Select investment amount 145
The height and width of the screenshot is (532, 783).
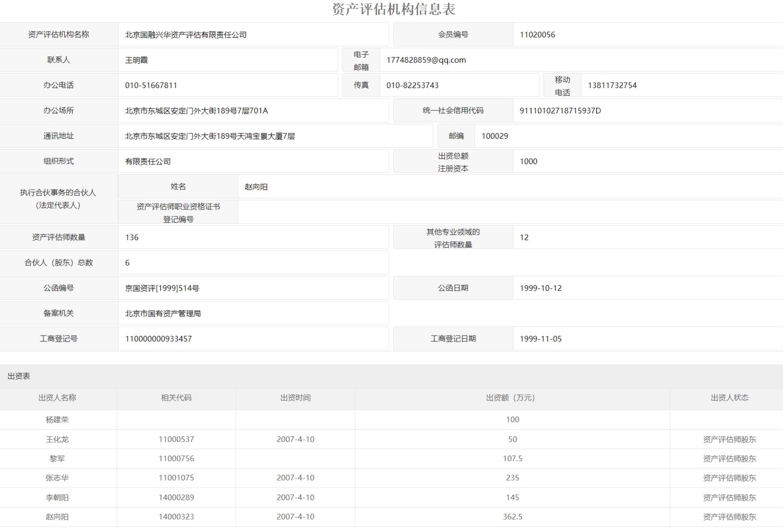pos(513,498)
